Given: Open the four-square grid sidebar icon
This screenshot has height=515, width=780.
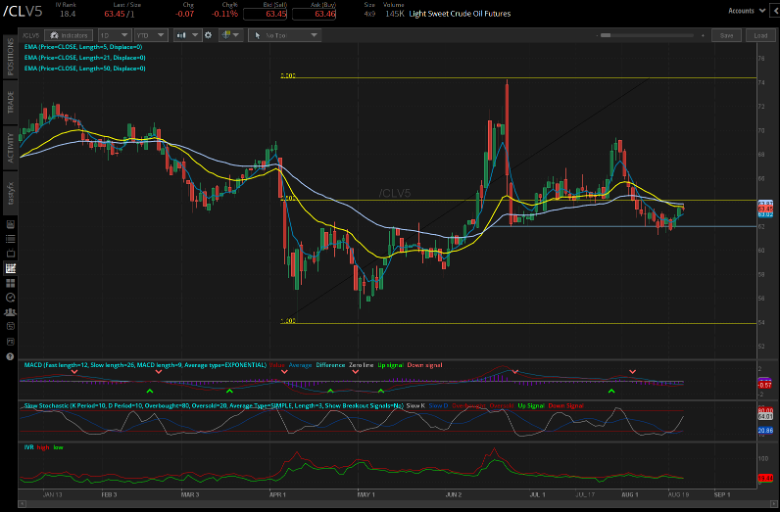Looking at the screenshot, I should tap(10, 283).
